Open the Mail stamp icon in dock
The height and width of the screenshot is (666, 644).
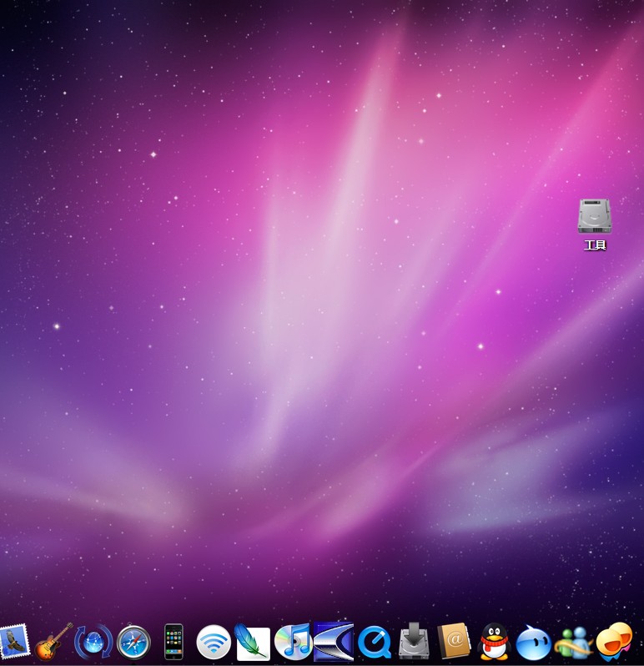point(14,641)
